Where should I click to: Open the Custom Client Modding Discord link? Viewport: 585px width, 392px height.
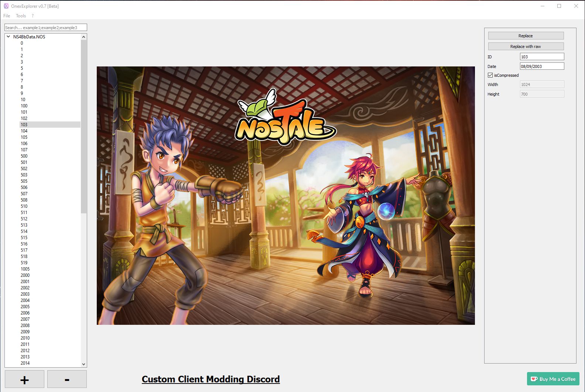pos(211,379)
